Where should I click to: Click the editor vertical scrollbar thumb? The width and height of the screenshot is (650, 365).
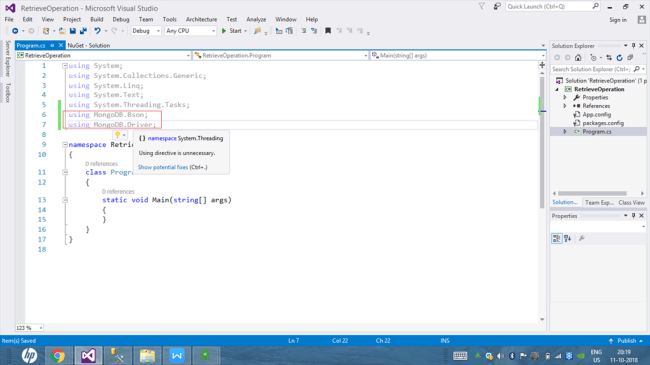pyautogui.click(x=542, y=142)
